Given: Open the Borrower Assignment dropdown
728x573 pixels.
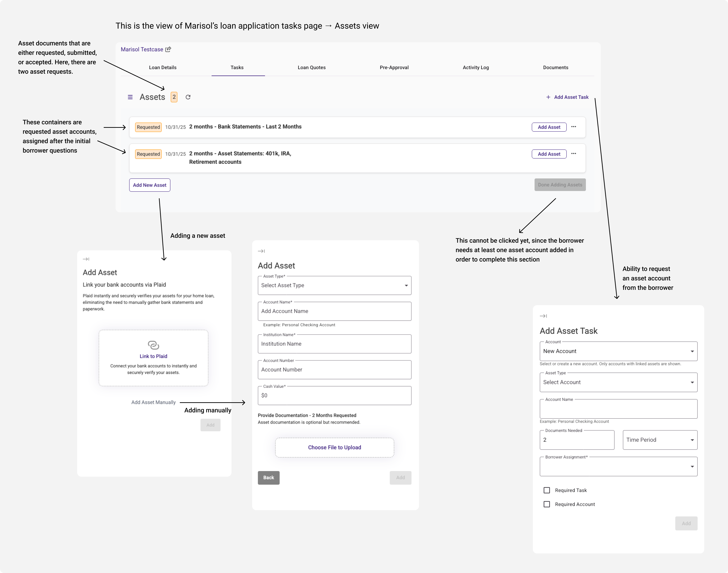Looking at the screenshot, I should click(x=618, y=467).
